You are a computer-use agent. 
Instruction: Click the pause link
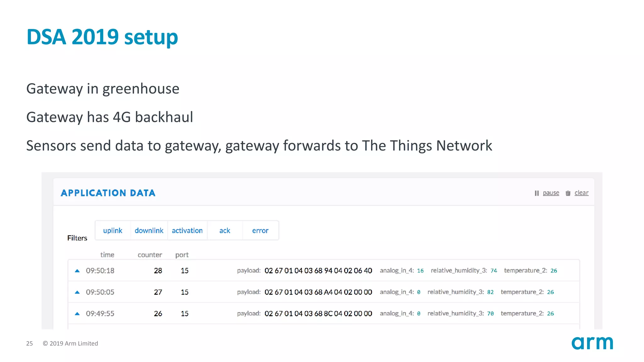(551, 193)
